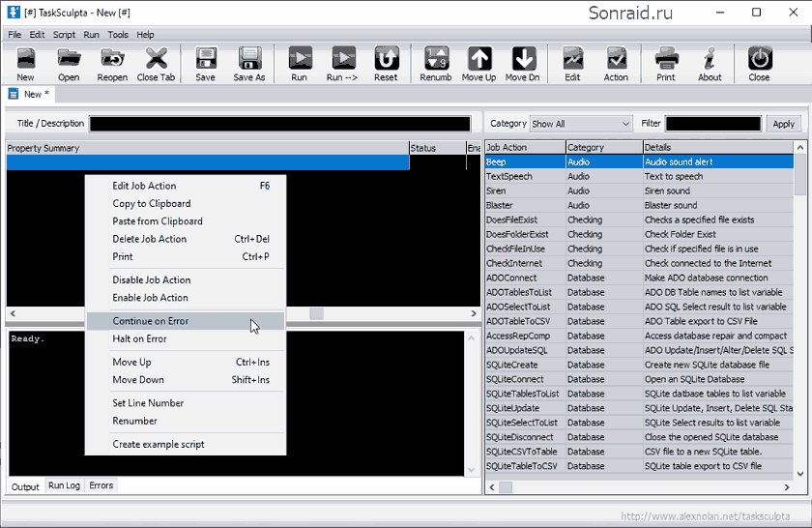The image size is (812, 528).
Task: Click the Save As toolbar icon
Action: [x=249, y=59]
